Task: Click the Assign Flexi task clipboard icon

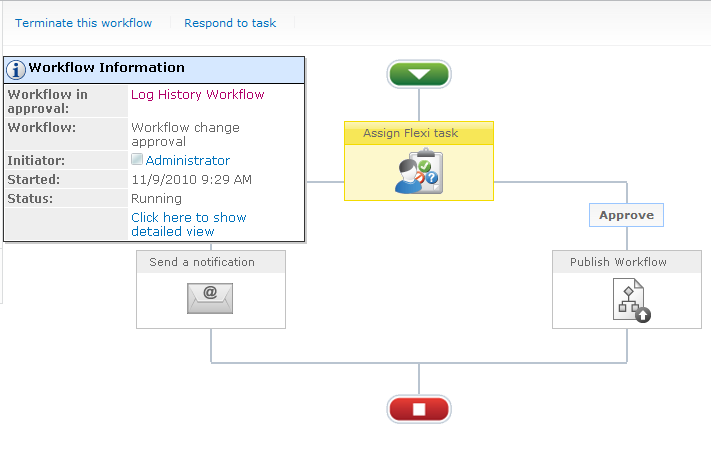Action: [419, 171]
